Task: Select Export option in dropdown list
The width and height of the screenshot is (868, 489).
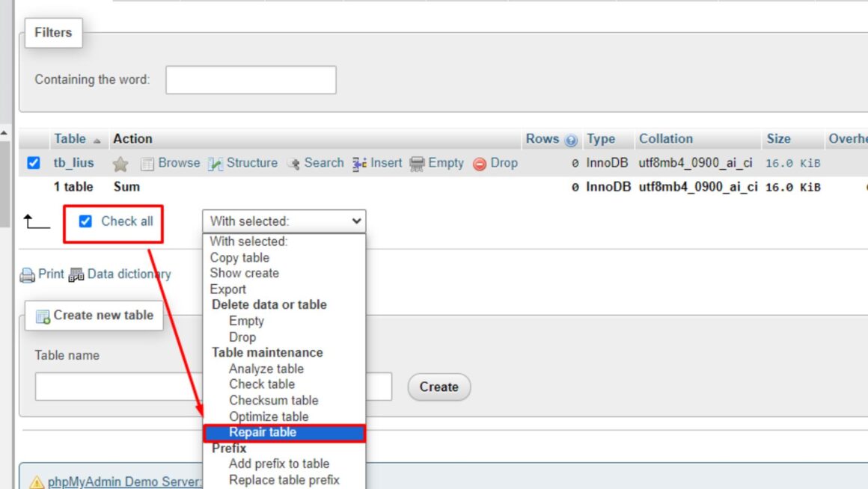Action: tap(227, 289)
